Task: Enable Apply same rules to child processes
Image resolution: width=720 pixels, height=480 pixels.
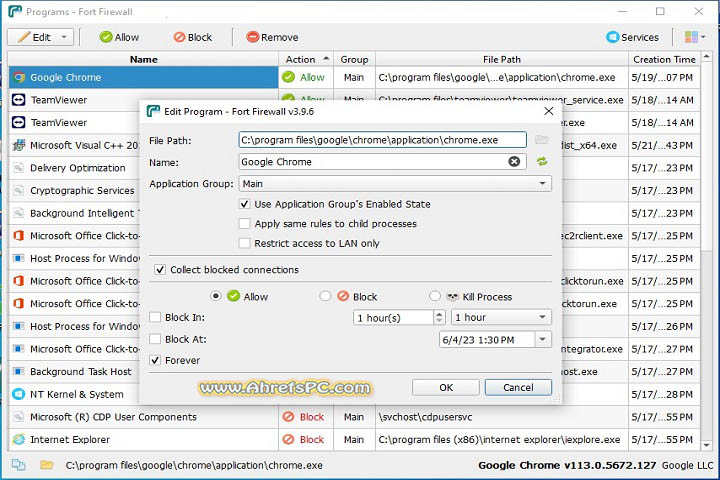Action: tap(244, 224)
